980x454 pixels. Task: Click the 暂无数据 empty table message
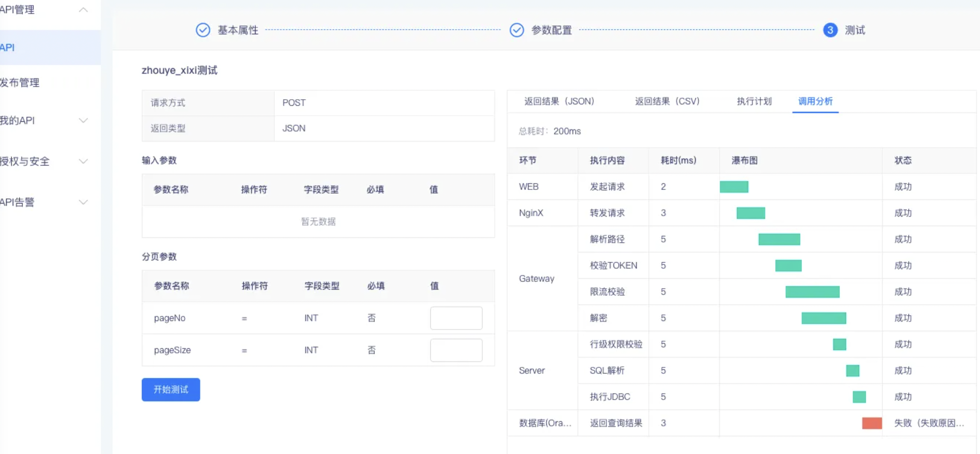pyautogui.click(x=318, y=221)
